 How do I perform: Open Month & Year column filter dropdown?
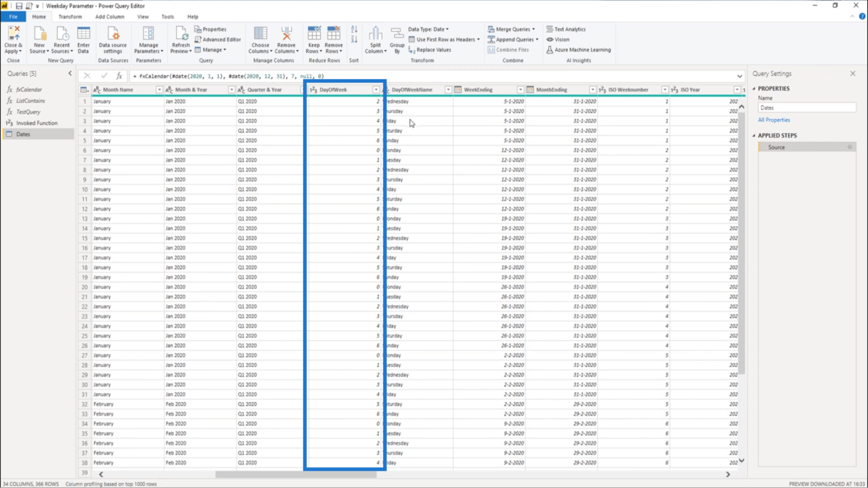231,90
